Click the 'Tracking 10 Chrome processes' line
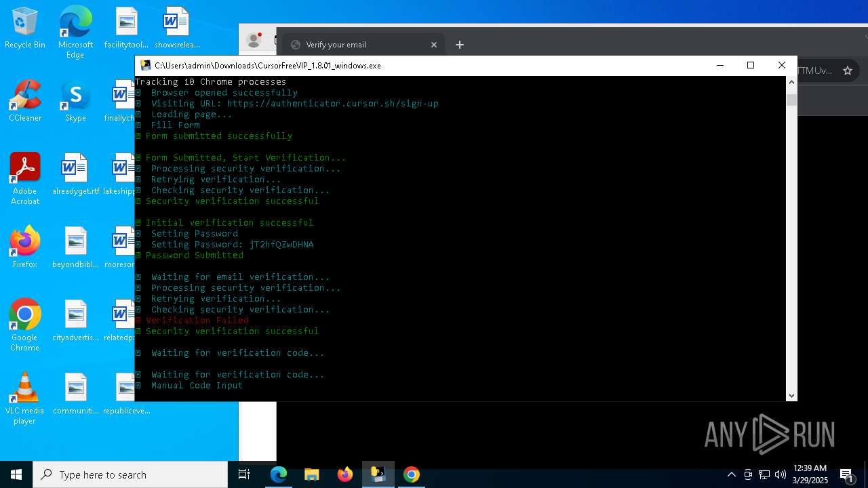Screen dimensions: 868x488 click(x=210, y=82)
